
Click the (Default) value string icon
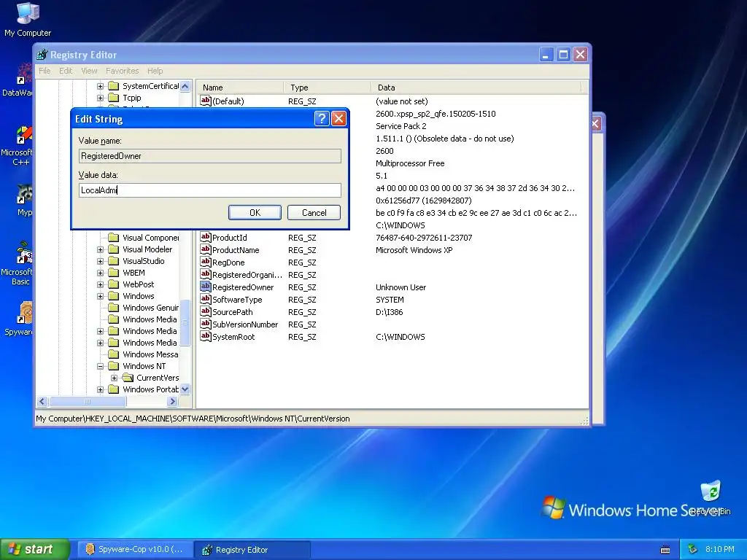tap(205, 101)
